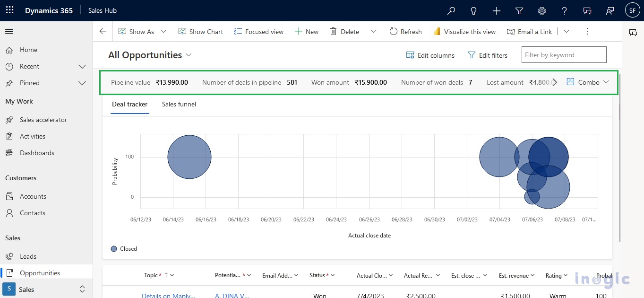644x298 pixels.
Task: Open the Combo layout dropdown
Action: click(x=588, y=82)
